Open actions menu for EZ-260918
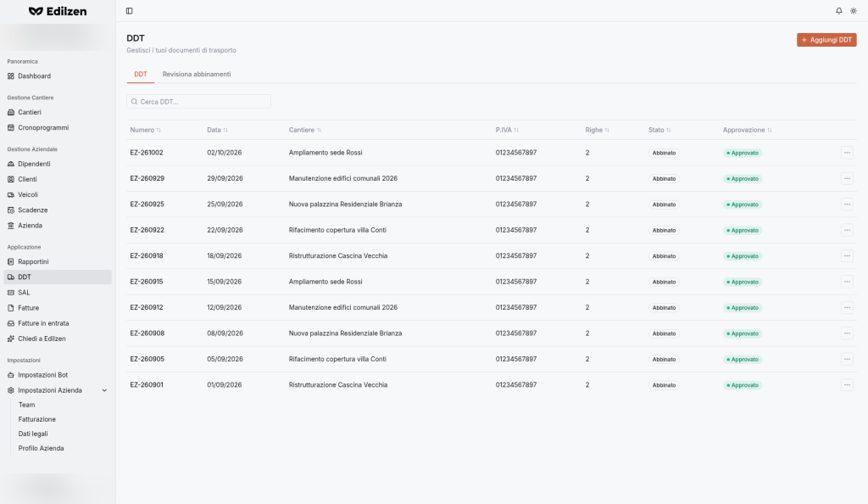Viewport: 868px width, 504px height. click(x=847, y=256)
